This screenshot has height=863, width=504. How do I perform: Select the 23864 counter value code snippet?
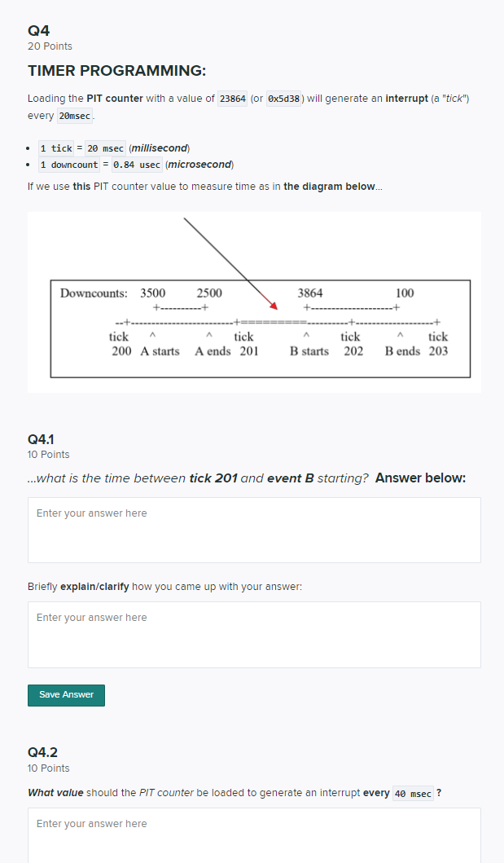pos(231,98)
